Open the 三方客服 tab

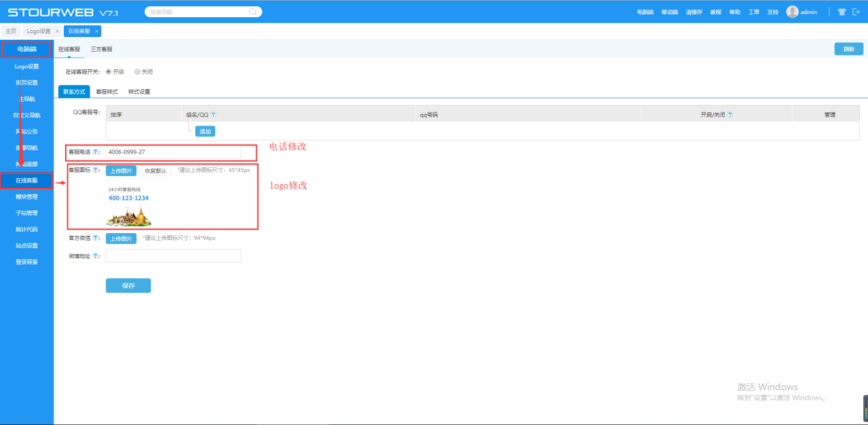click(x=101, y=49)
